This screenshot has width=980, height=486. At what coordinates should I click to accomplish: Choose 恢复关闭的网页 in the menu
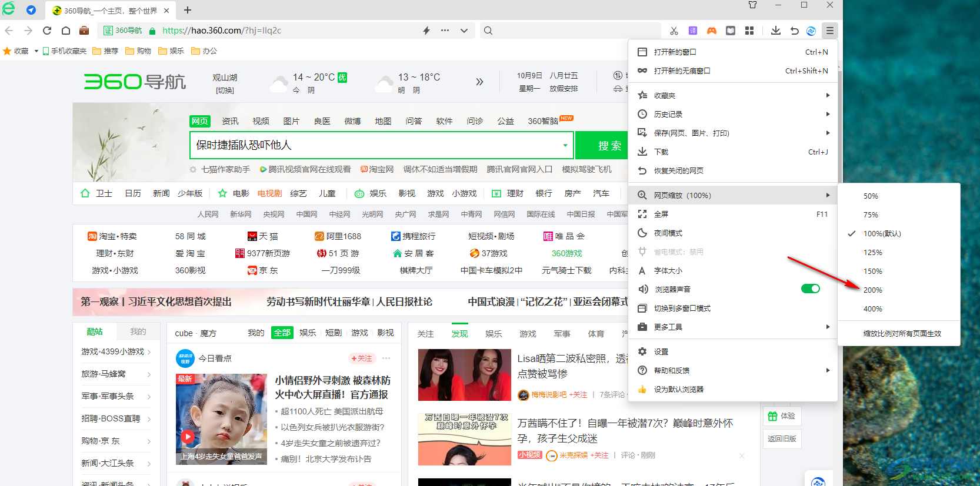pos(733,170)
